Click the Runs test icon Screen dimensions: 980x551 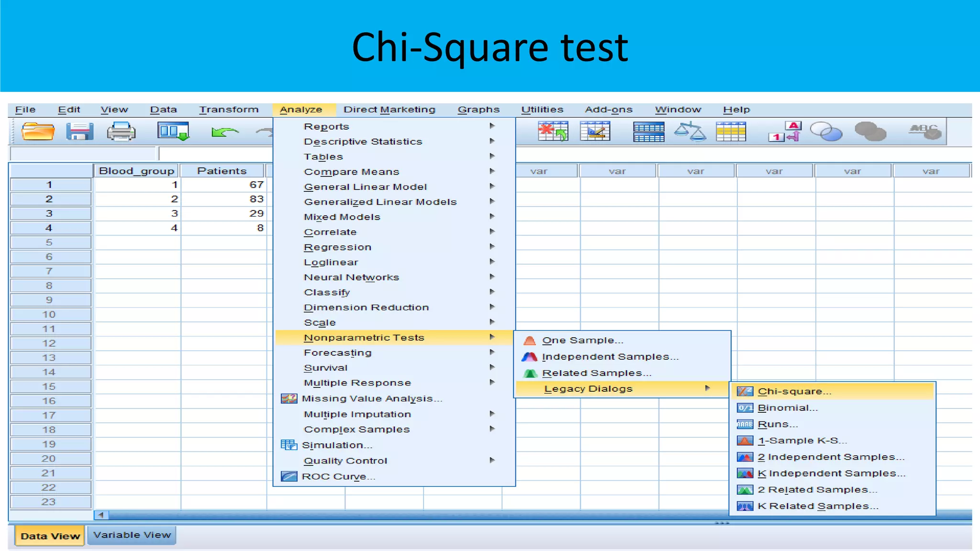pyautogui.click(x=745, y=424)
